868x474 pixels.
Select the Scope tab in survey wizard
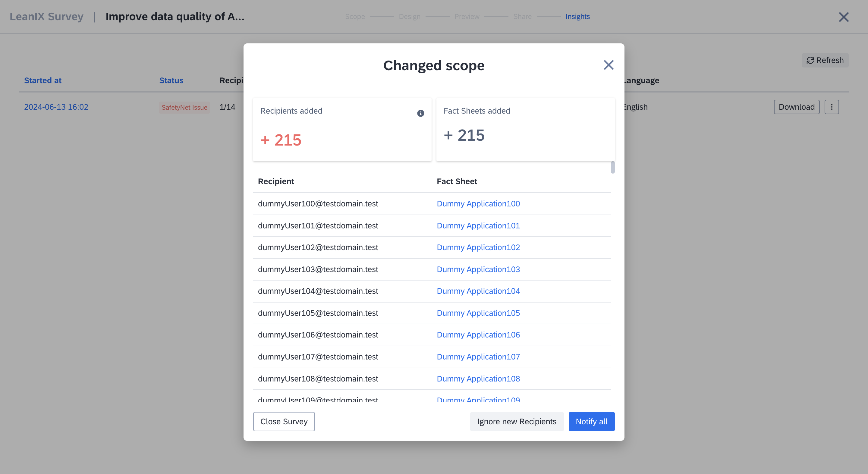point(355,16)
